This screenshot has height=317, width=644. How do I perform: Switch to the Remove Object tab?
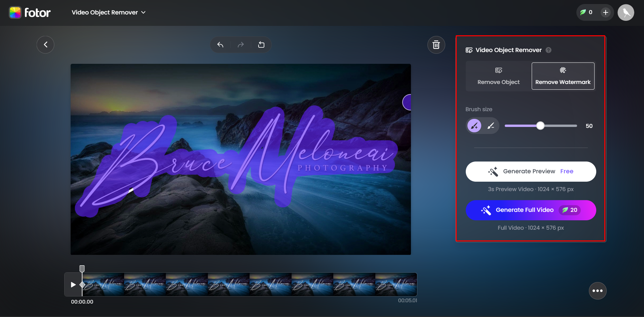tap(498, 76)
